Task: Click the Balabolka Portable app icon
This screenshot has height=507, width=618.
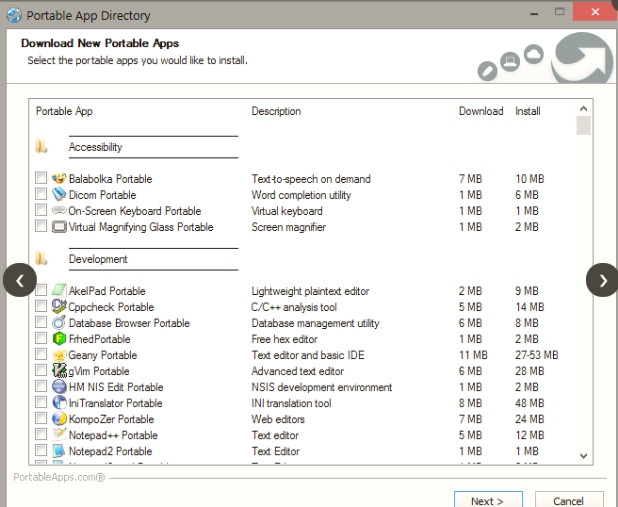Action: point(59,179)
